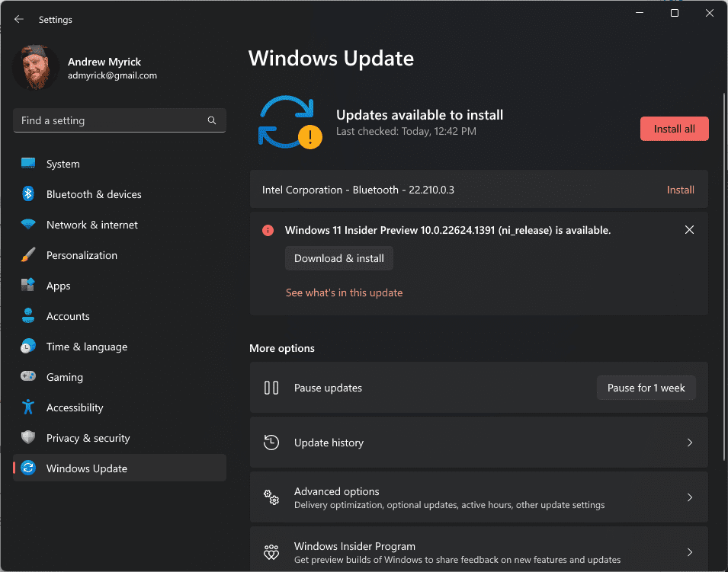Go to Network & internet
Viewport: 728px width, 572px height.
coord(120,225)
